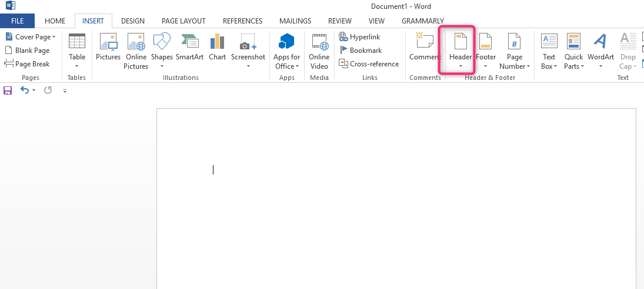
Task: Switch to the VIEW tab
Action: 376,21
